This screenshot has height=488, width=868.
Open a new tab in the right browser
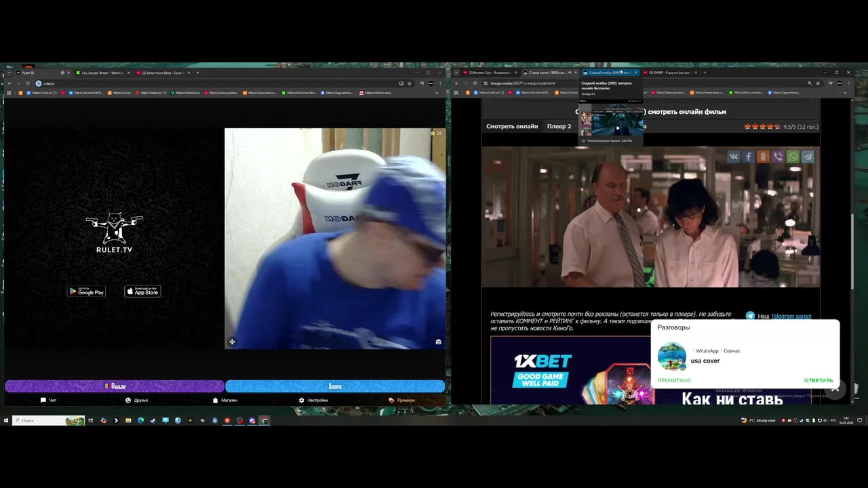[x=705, y=73]
